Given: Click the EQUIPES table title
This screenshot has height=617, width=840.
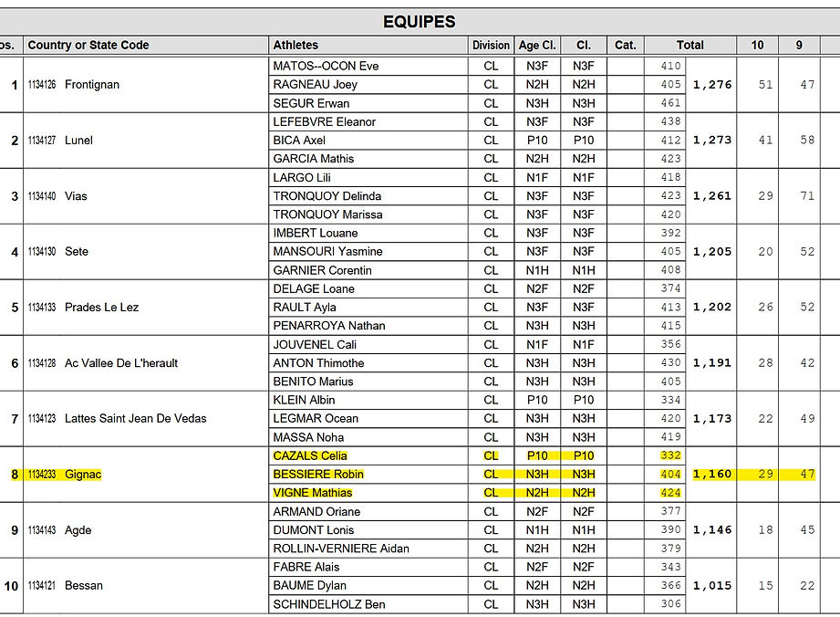Looking at the screenshot, I should coord(419,22).
